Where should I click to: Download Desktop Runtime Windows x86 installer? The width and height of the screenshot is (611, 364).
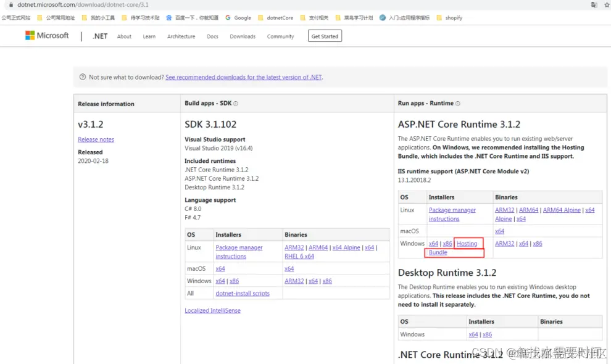[x=487, y=334]
